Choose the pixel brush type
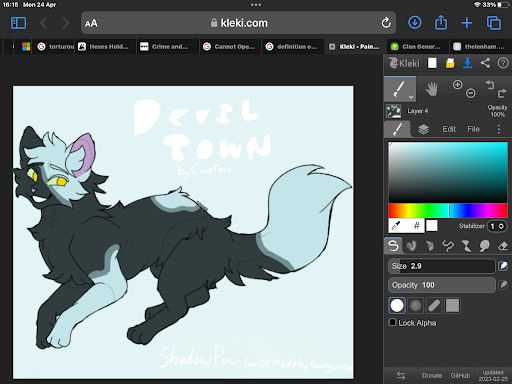Viewport: 512px width, 384px height. [448, 246]
